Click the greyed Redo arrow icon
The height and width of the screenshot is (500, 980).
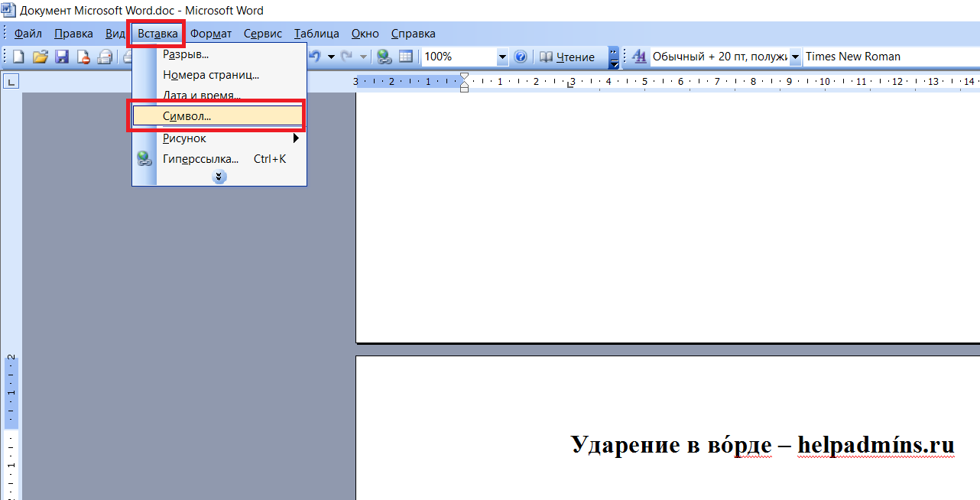pos(347,57)
